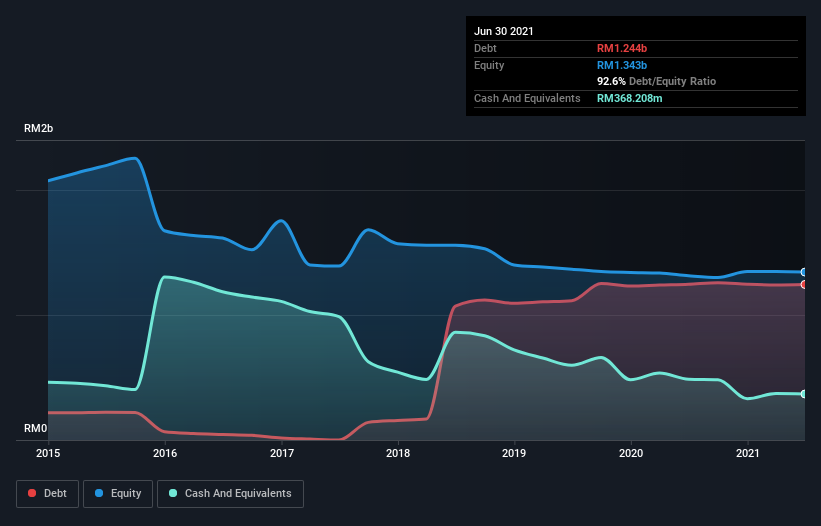Select the 2021 x-axis label
821x526 pixels.
pyautogui.click(x=748, y=453)
